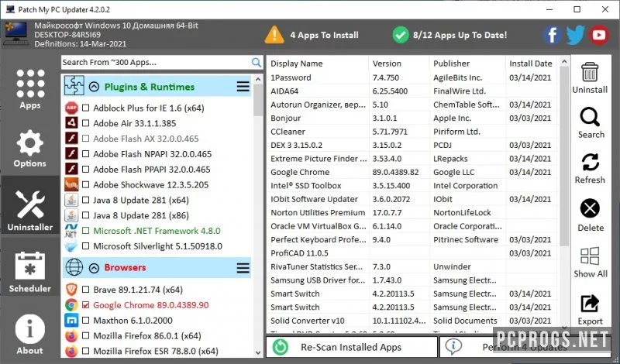This screenshot has height=364, width=620.
Task: Select the Solid Converter v10 row
Action: [412, 321]
